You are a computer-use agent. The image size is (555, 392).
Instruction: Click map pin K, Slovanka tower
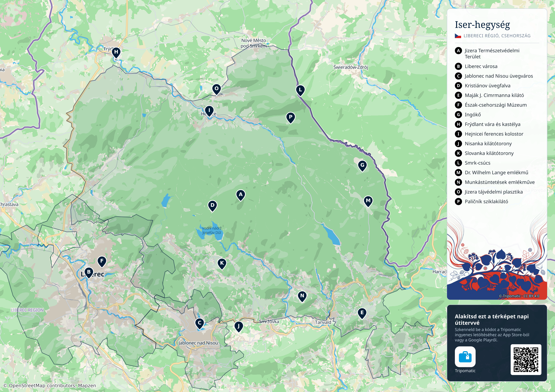(222, 264)
